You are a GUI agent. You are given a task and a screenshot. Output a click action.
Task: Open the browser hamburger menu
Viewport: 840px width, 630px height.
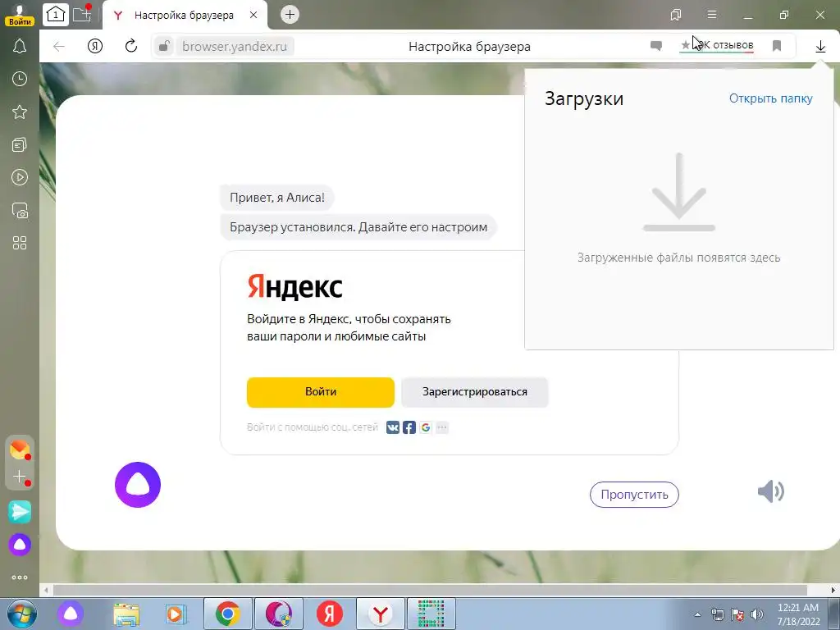pos(712,15)
